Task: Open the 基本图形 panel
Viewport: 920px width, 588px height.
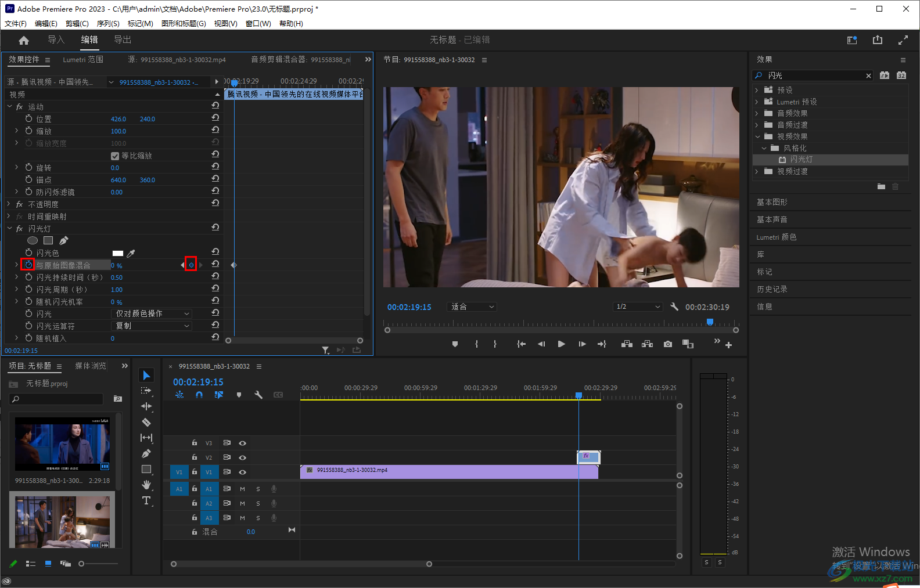Action: click(x=772, y=202)
